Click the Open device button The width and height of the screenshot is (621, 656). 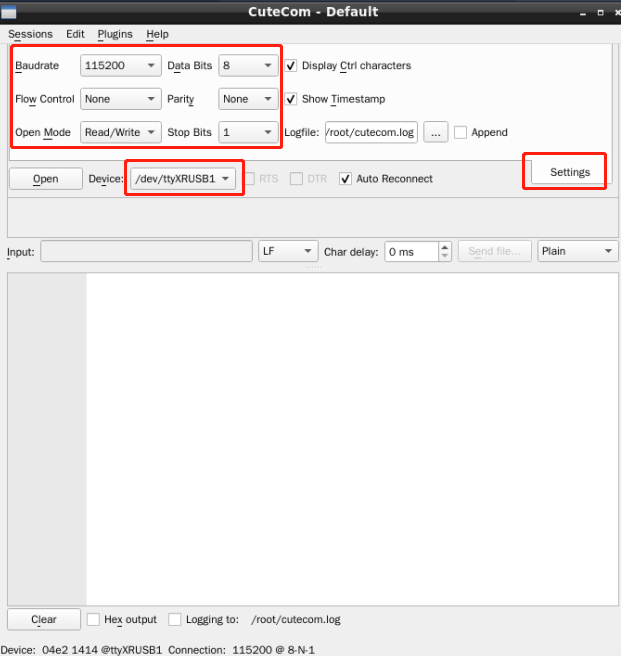(45, 179)
